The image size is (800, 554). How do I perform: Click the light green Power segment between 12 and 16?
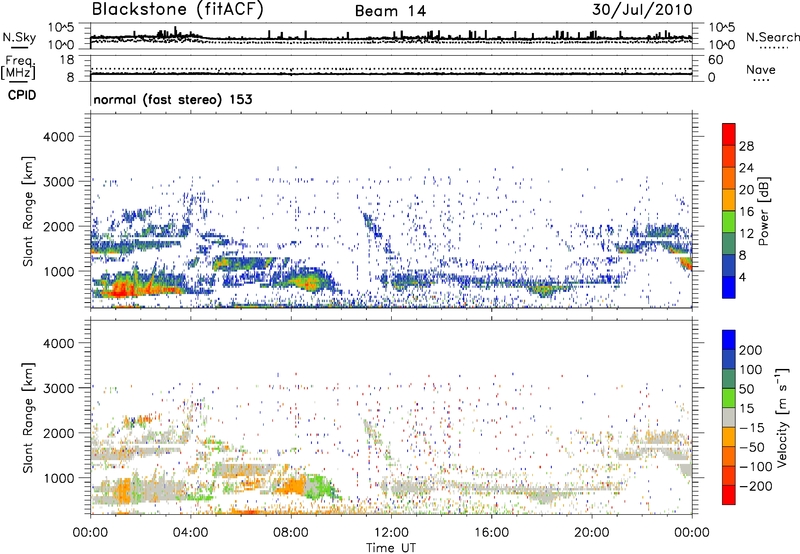pyautogui.click(x=729, y=222)
